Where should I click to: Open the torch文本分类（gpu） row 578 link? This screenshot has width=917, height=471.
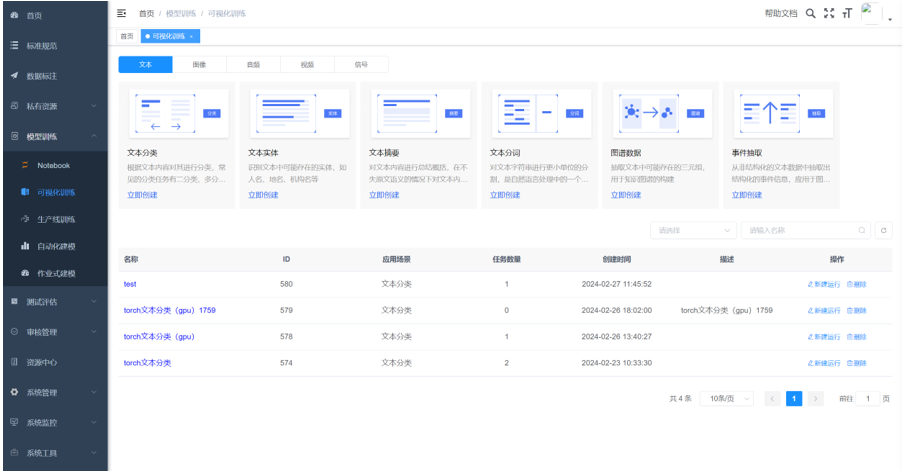[159, 337]
